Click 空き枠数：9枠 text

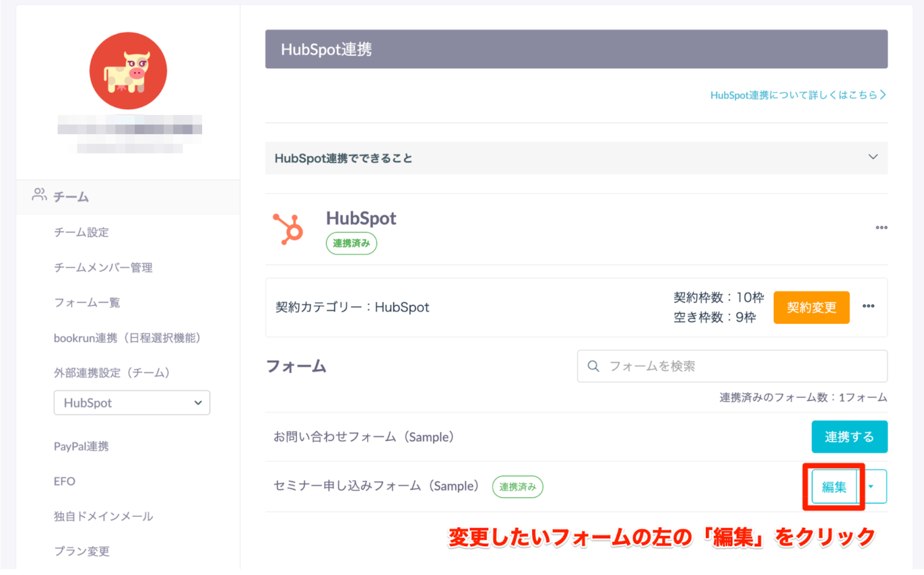[714, 317]
